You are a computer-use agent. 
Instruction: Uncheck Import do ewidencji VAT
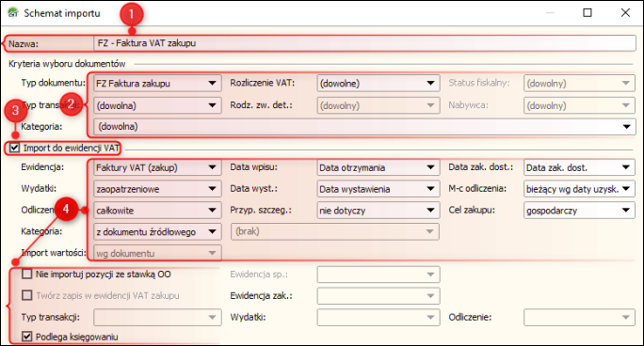tap(14, 148)
